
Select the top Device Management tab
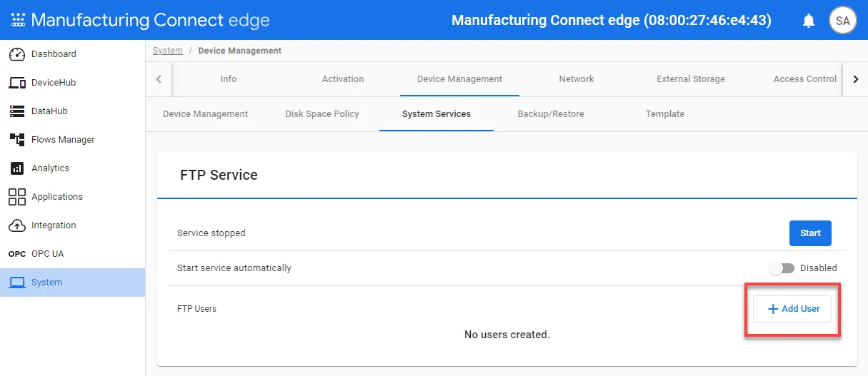click(459, 79)
